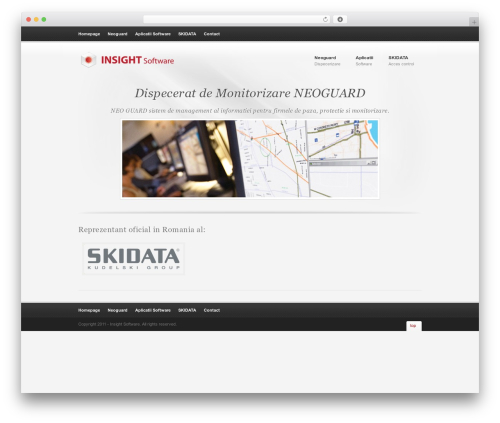This screenshot has width=500, height=423.
Task: Open Contact in the top navigation bar
Action: (212, 34)
